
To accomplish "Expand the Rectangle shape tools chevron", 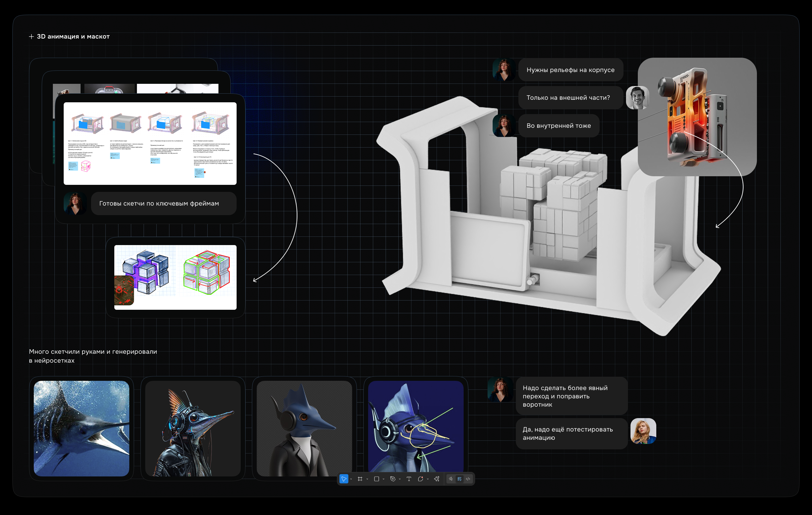I will point(383,479).
